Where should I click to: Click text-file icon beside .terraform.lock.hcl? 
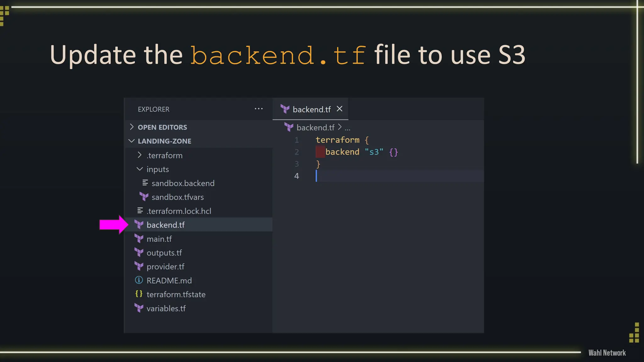click(140, 211)
